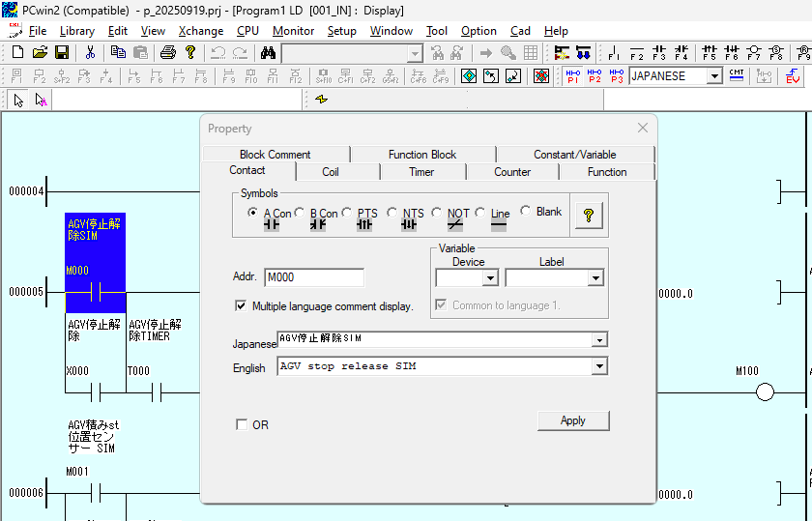This screenshot has height=521, width=812.
Task: Open the Variable Device dropdown
Action: [x=489, y=278]
